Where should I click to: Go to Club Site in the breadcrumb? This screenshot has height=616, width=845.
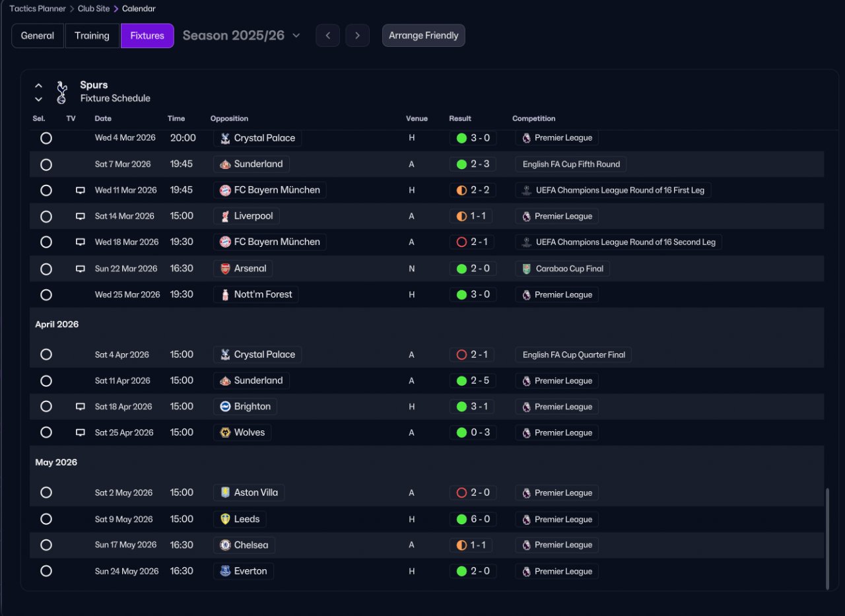tap(93, 9)
